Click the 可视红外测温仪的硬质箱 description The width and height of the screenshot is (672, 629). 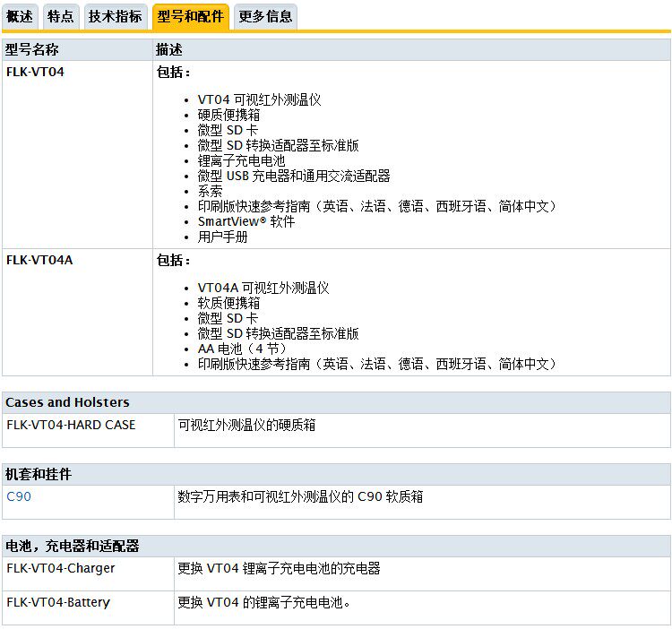[x=247, y=425]
